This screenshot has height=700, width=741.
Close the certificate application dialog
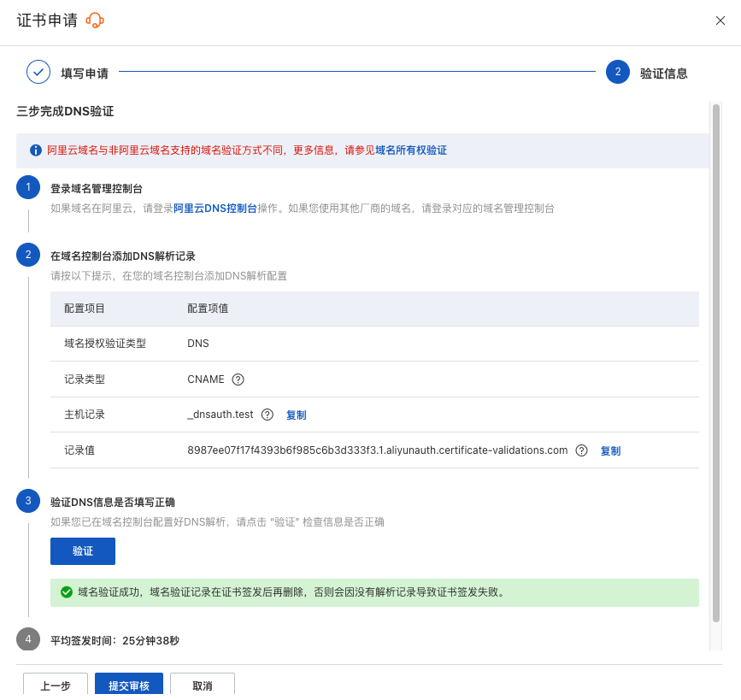720,21
